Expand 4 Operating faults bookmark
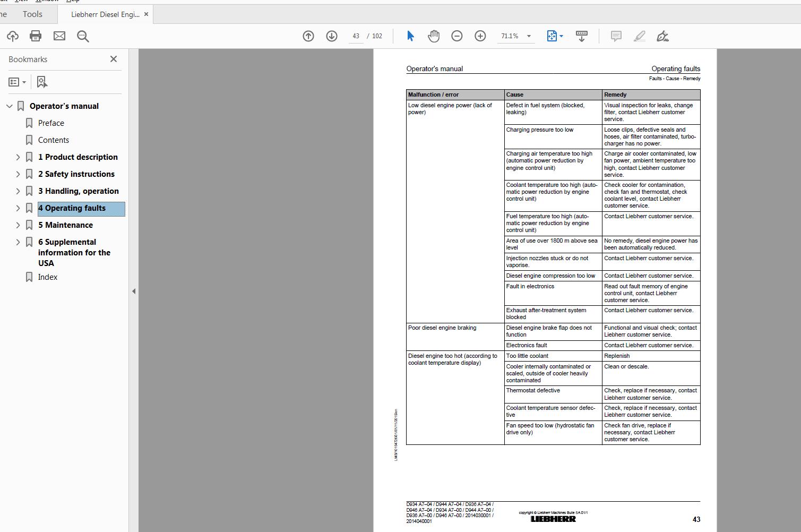Viewport: 801px width, 532px height. click(18, 208)
